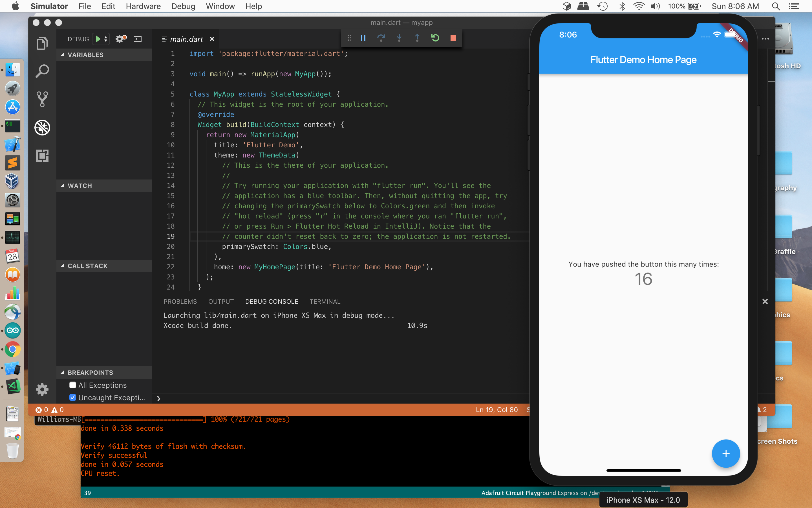Toggle the Debug Console icon in the debug header
Image resolution: width=812 pixels, height=508 pixels.
(x=138, y=39)
